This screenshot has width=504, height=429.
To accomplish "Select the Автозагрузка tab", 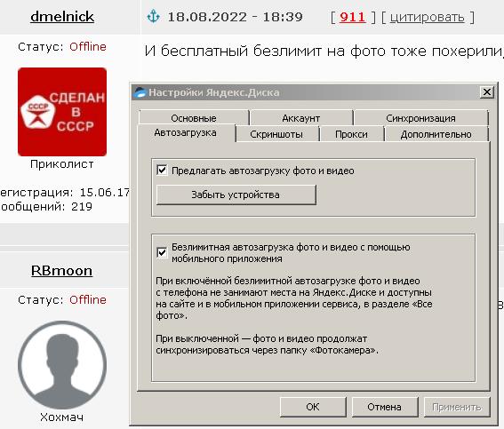I will coord(186,132).
